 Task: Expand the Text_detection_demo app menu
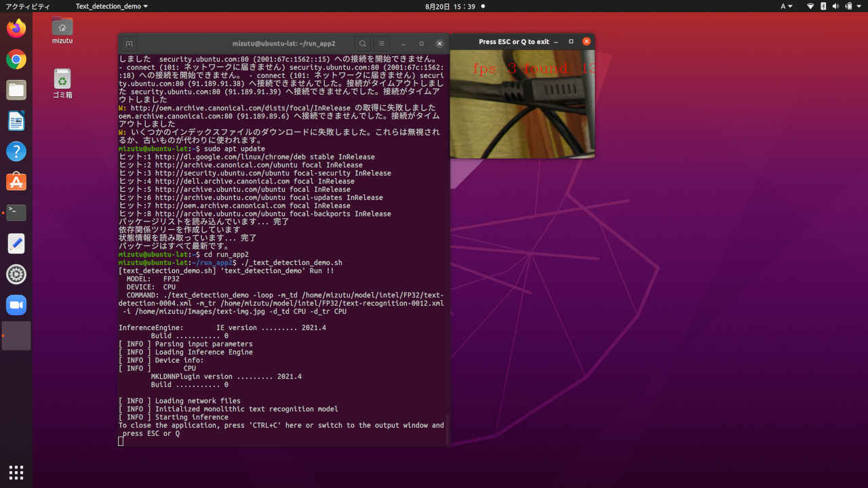pyautogui.click(x=111, y=6)
